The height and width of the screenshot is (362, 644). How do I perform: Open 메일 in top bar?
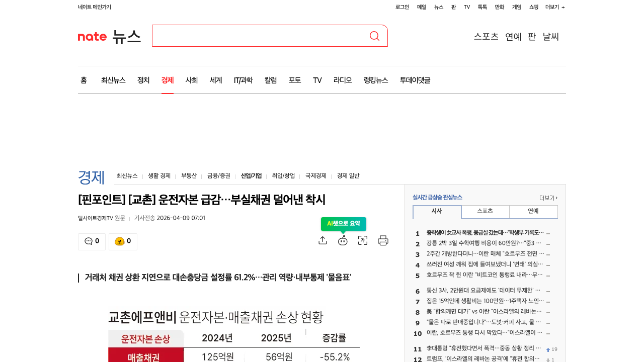coord(422,7)
